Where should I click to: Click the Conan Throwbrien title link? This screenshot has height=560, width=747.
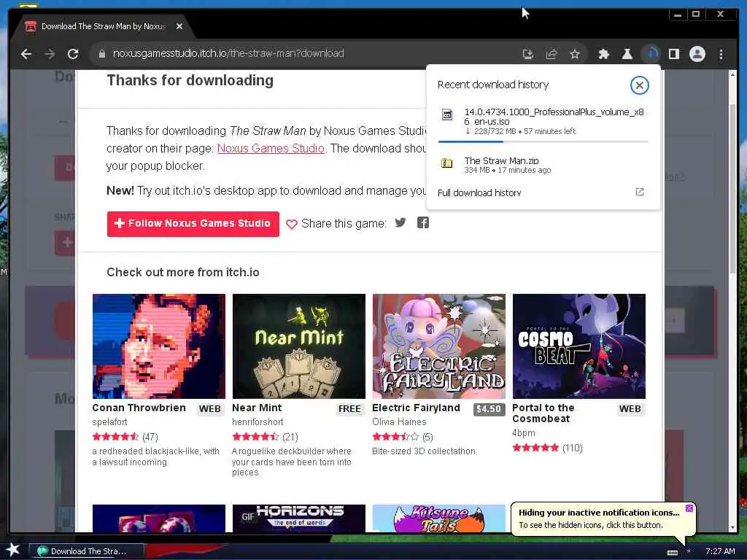[139, 408]
